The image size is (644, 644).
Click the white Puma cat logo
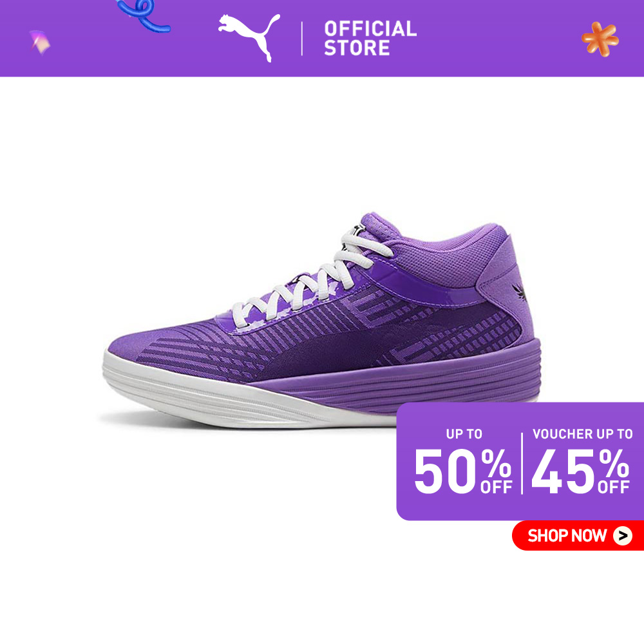(x=249, y=38)
